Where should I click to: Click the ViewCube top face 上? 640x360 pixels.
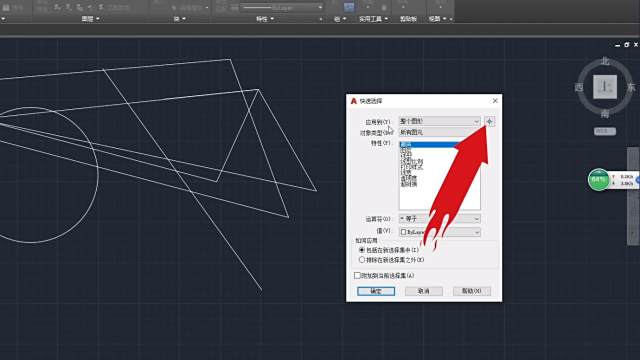(605, 87)
